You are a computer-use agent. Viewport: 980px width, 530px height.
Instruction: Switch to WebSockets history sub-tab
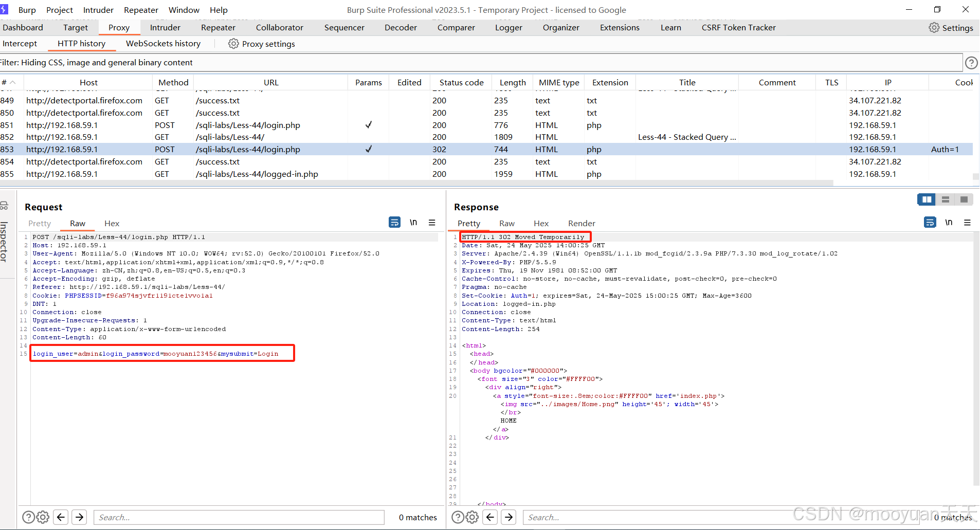pyautogui.click(x=163, y=44)
